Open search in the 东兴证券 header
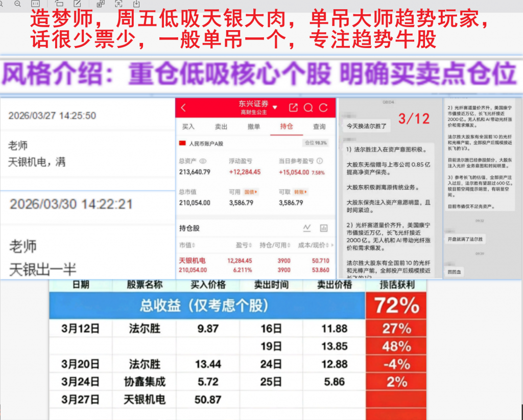Screen dimensions: 523x420 pyautogui.click(x=308, y=107)
